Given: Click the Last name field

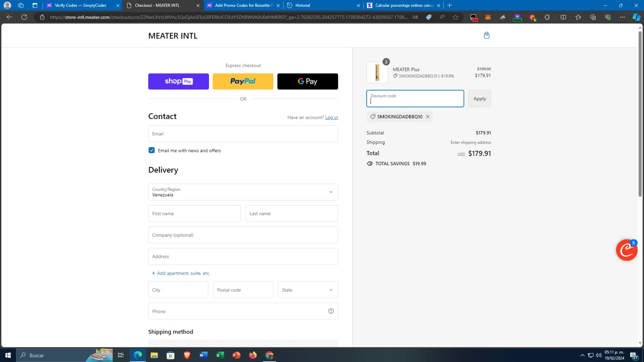Looking at the screenshot, I should pos(292,214).
